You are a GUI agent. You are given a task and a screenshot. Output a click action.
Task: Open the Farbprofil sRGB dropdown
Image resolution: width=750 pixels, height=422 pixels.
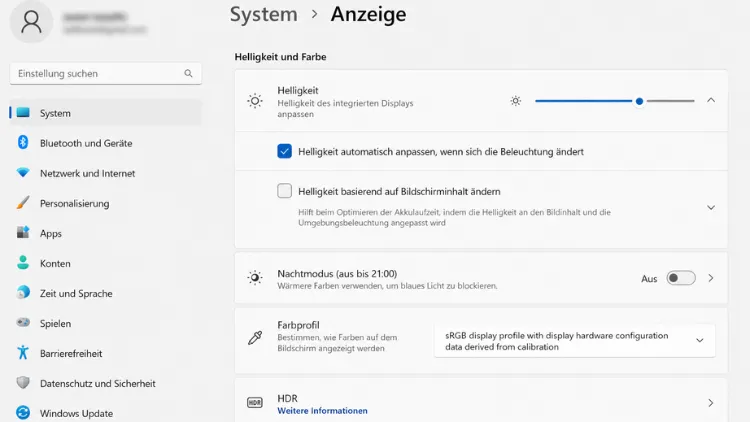[x=574, y=341]
